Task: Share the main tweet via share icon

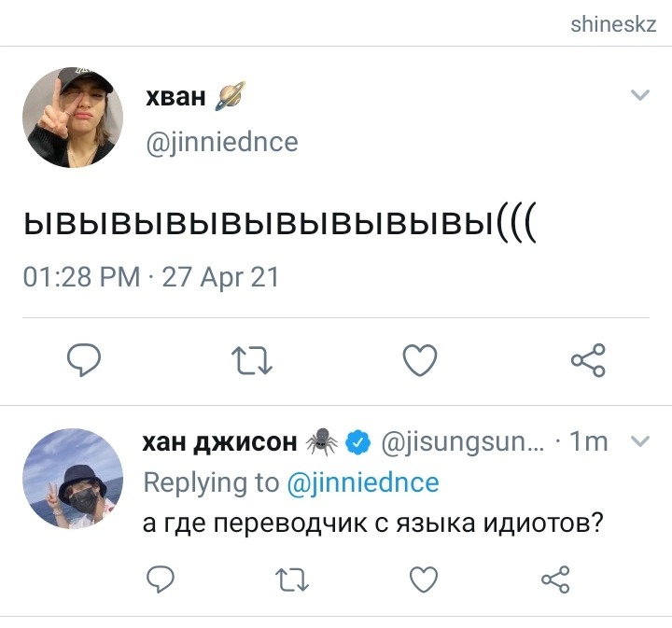Action: [588, 360]
